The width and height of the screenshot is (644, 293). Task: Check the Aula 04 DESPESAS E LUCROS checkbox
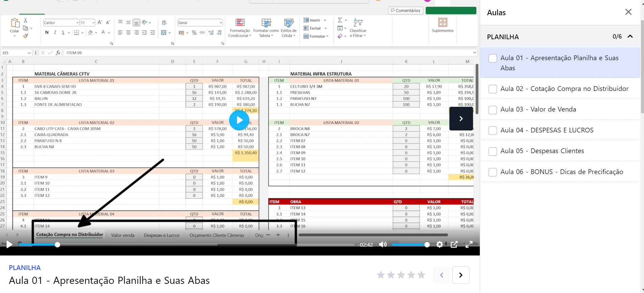[493, 130]
